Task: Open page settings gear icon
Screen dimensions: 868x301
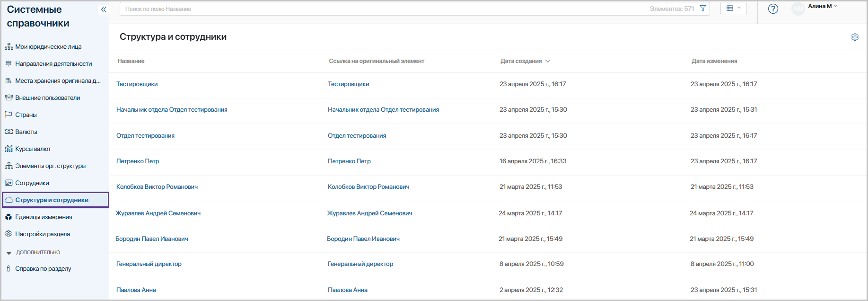Action: 855,37
